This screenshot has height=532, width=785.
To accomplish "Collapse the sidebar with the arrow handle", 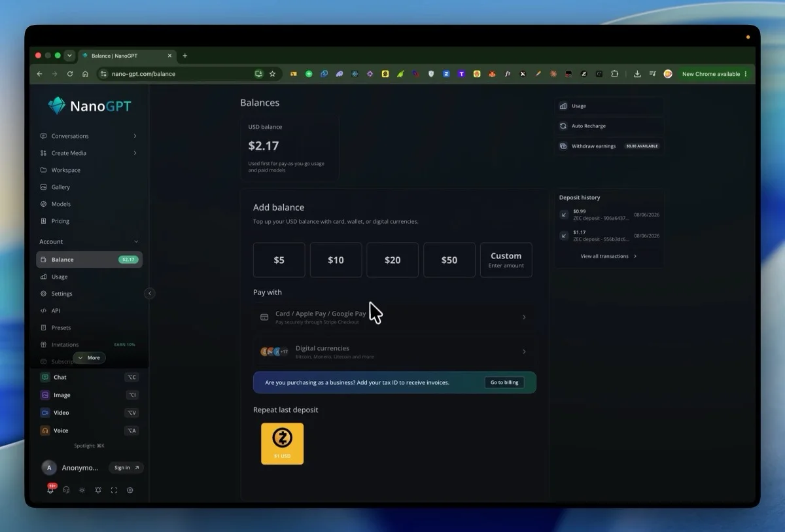I will point(150,294).
